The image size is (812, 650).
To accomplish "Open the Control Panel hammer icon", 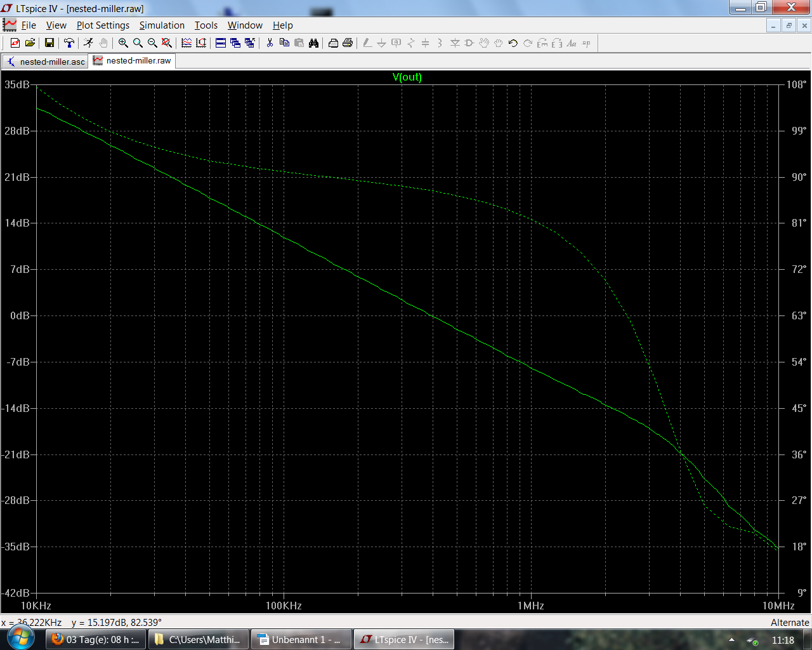I will click(x=69, y=43).
